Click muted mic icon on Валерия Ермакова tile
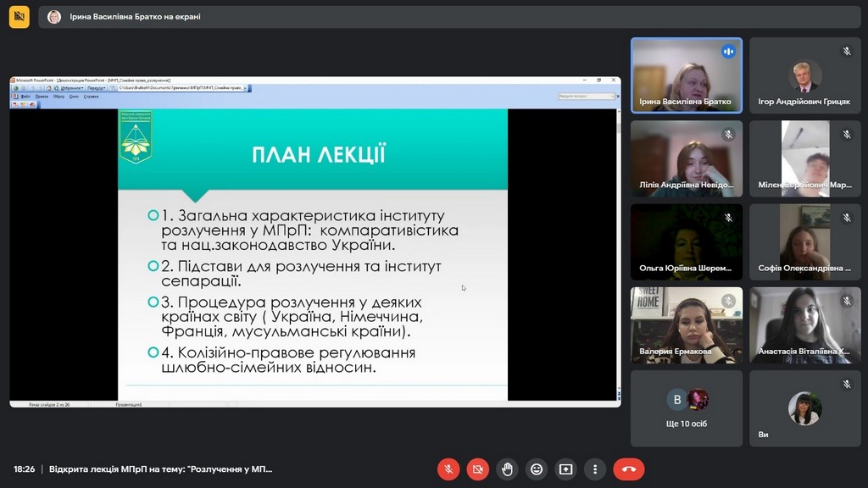Image resolution: width=868 pixels, height=488 pixels. point(727,301)
